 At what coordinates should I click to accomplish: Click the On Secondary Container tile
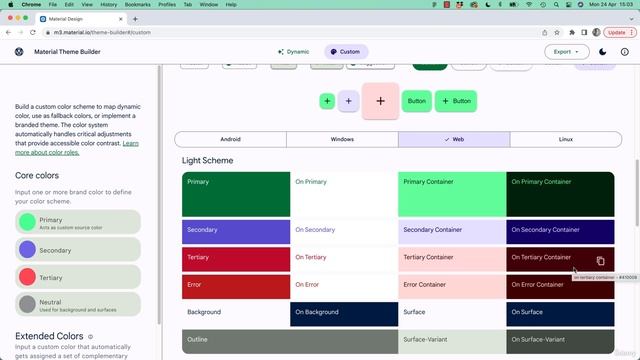(x=560, y=232)
